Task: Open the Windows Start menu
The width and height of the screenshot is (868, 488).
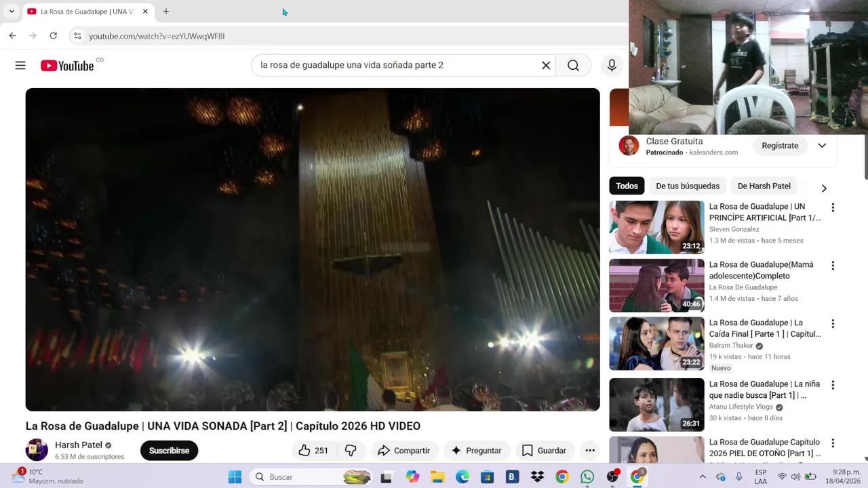Action: pos(235,477)
